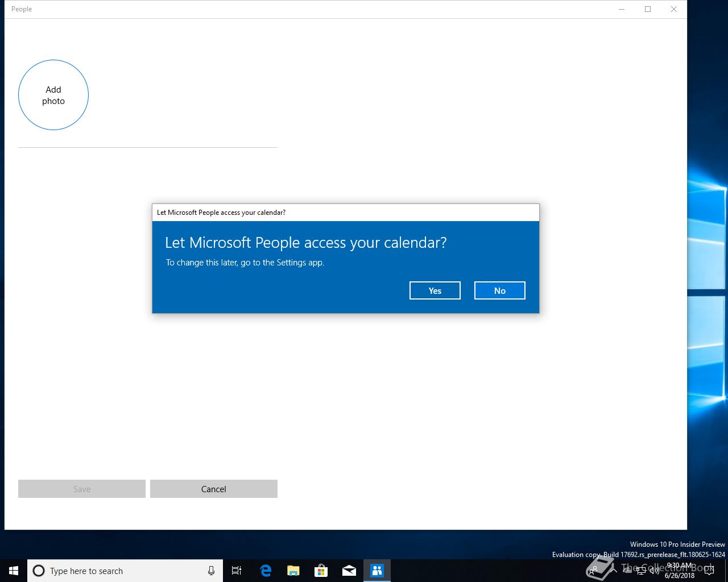Open Task View from the taskbar
The height and width of the screenshot is (582, 728).
coord(237,571)
